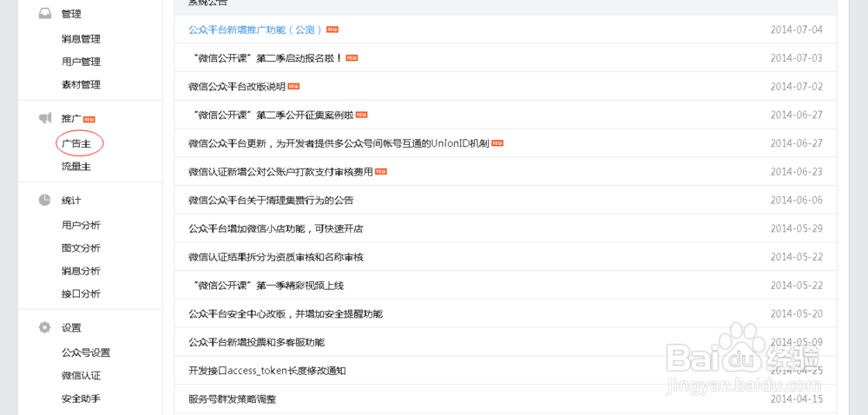Click the new badge next to 推广
The width and height of the screenshot is (868, 415).
point(89,119)
